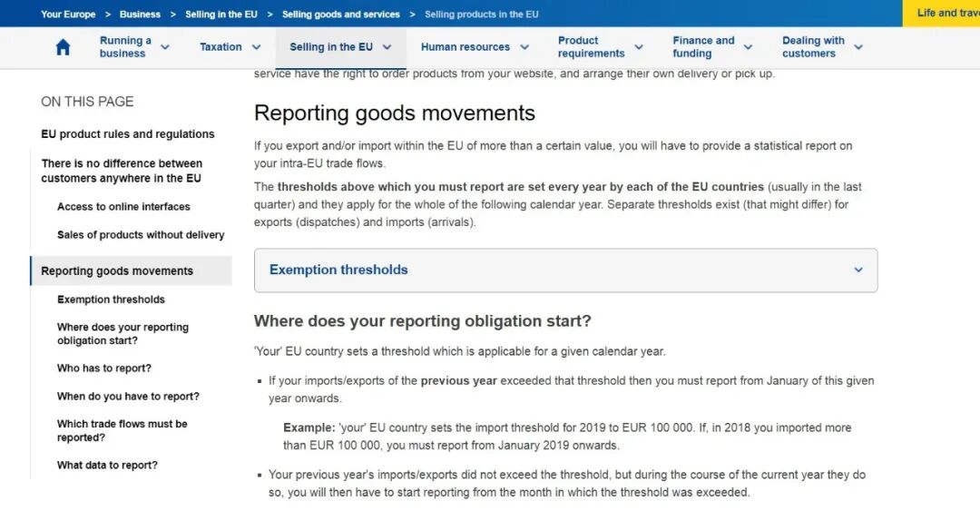Image resolution: width=980 pixels, height=511 pixels.
Task: Jump to Access to online interfaces
Action: [123, 206]
